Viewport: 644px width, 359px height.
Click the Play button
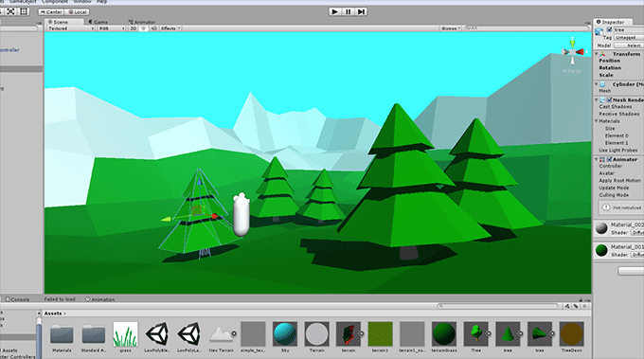coord(335,11)
